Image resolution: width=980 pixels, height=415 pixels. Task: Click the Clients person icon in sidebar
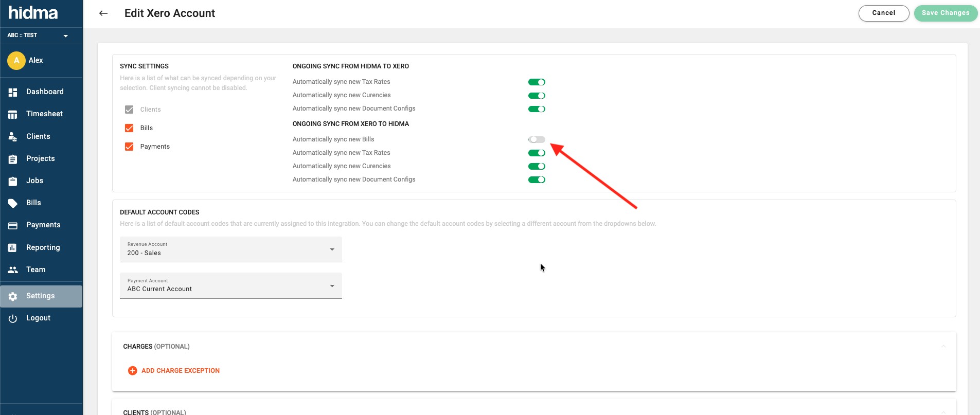click(x=13, y=137)
